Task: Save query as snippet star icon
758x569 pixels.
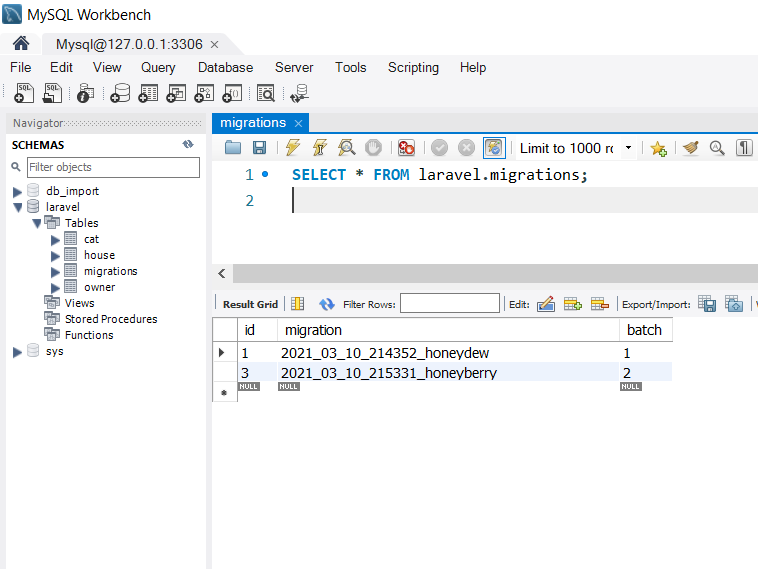Action: coord(658,148)
